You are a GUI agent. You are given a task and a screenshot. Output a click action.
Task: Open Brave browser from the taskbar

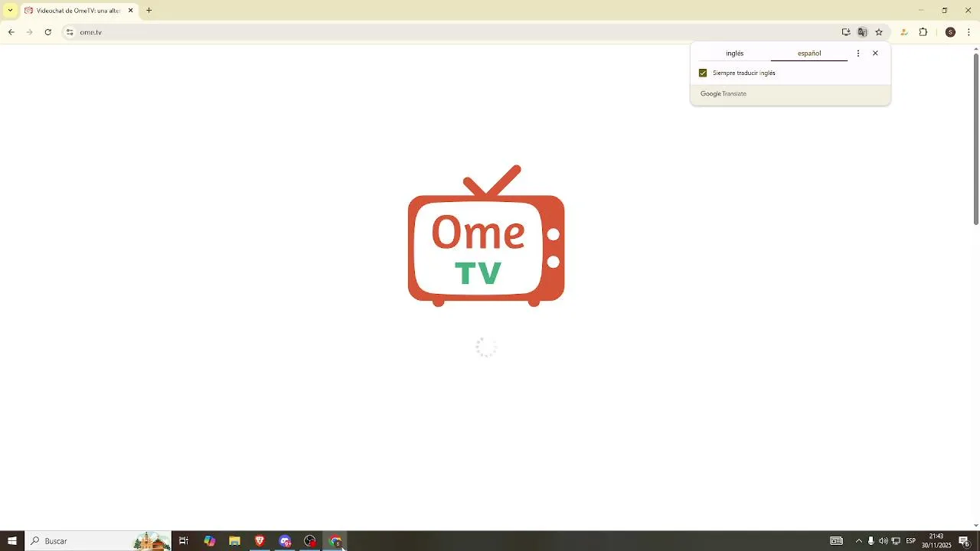pos(260,541)
